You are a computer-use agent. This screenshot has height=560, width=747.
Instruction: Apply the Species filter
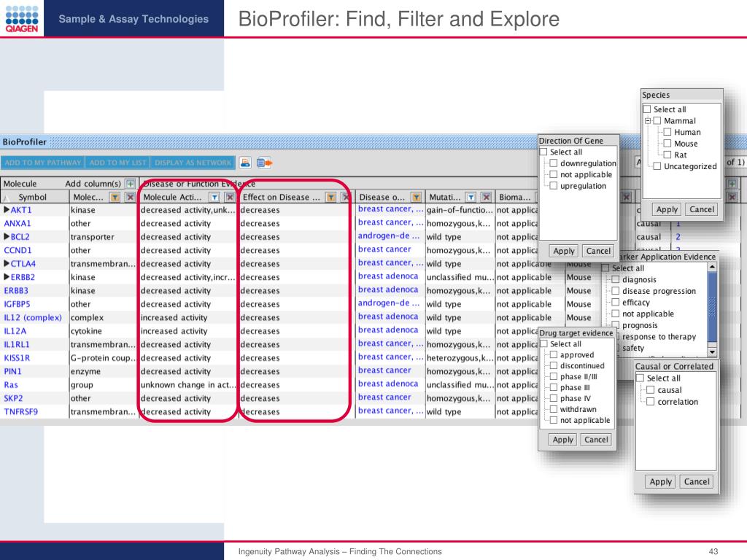coord(667,209)
